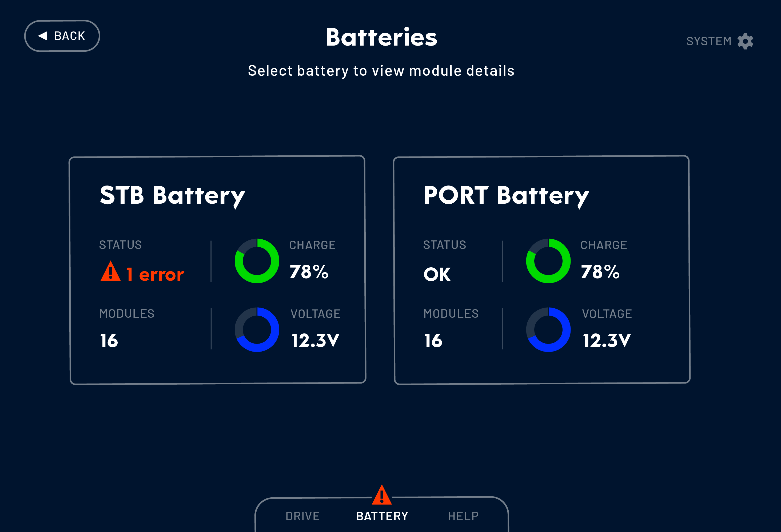Open the STB Battery card title
Image resolution: width=781 pixels, height=532 pixels.
[x=172, y=196]
